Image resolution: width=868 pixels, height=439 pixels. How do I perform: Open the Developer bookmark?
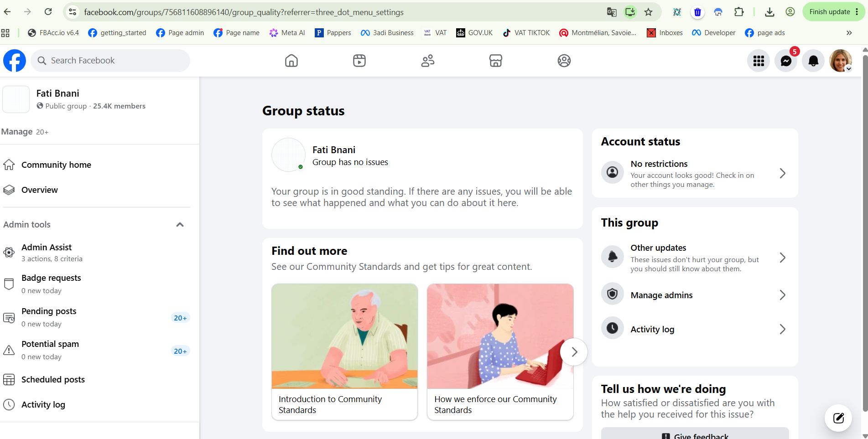click(x=713, y=33)
